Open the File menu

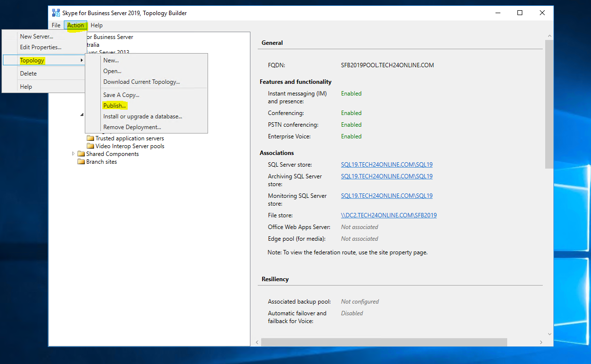tap(56, 25)
